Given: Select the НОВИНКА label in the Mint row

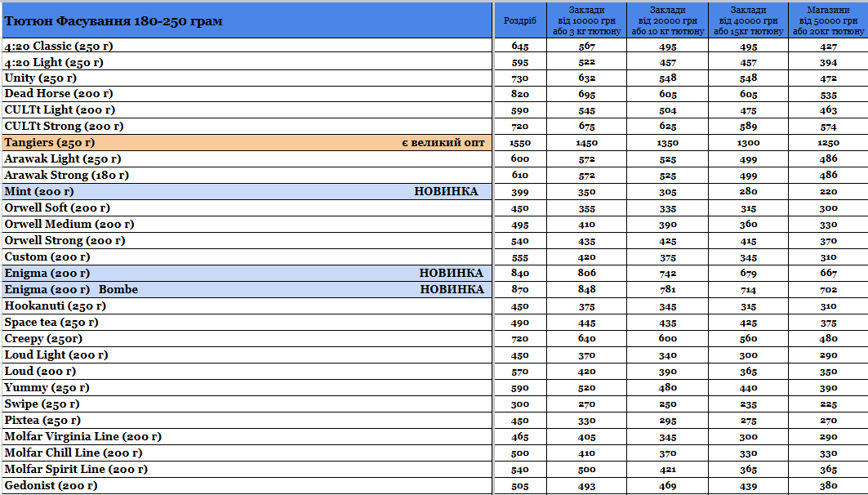Looking at the screenshot, I should [446, 192].
